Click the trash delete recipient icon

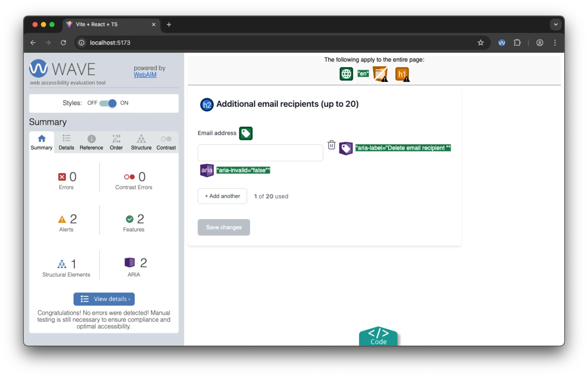pyautogui.click(x=331, y=145)
